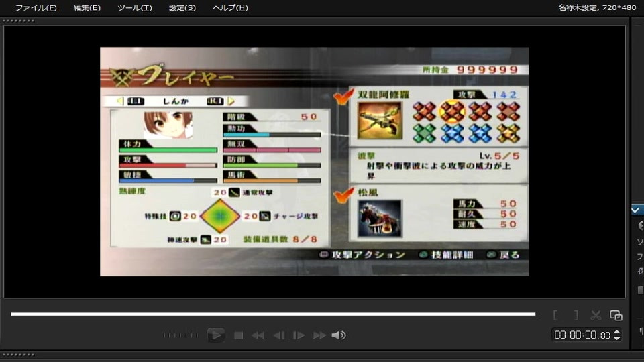Screen dimensions: 644x362
Task: Click the jog wheel tick marks beside Play
Action: click(x=180, y=335)
